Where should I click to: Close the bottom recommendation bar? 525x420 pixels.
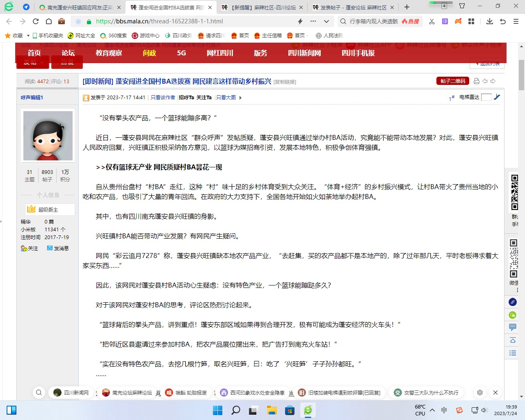click(495, 393)
